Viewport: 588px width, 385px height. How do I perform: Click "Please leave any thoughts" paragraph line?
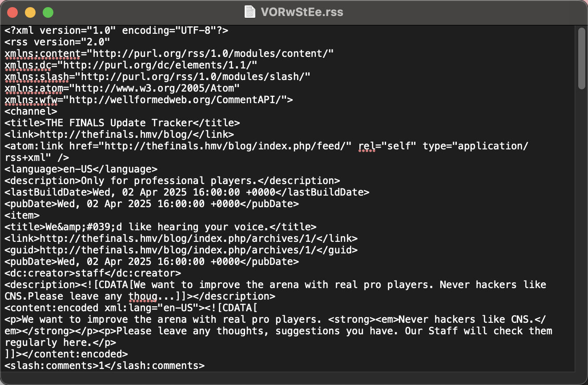[278, 331]
